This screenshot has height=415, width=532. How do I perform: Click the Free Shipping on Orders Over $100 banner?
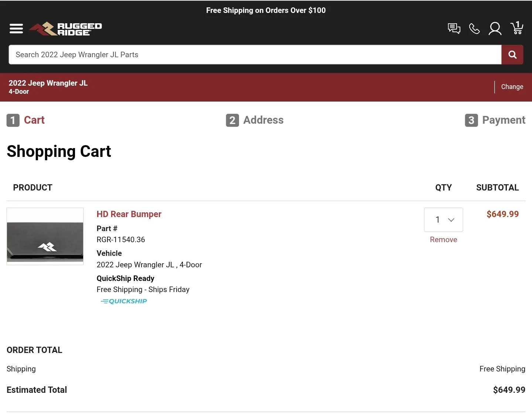pos(266,10)
